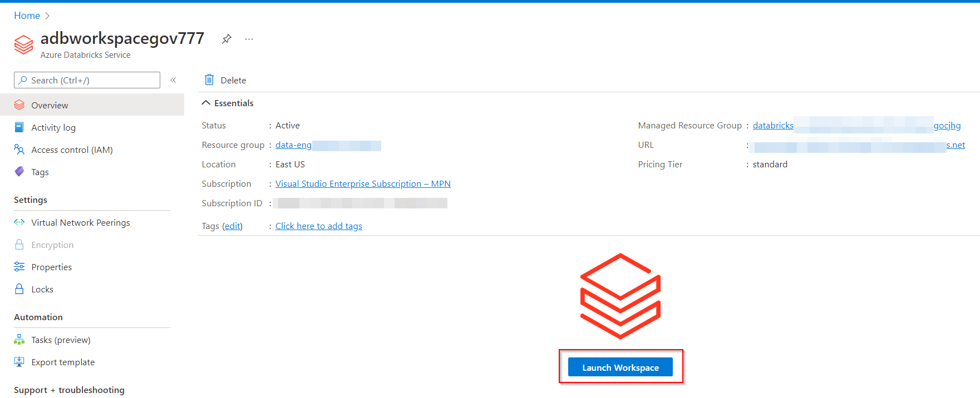Viewport: 980px width, 398px height.
Task: Click the Delete button label
Action: (x=233, y=80)
